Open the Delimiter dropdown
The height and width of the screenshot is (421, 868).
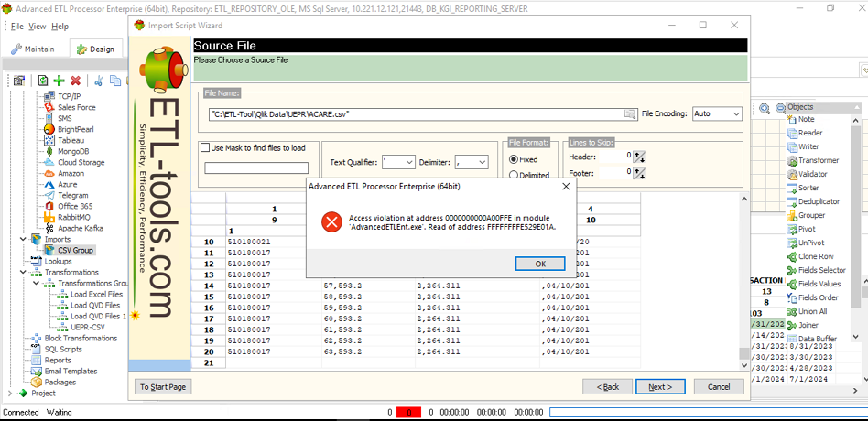point(483,162)
